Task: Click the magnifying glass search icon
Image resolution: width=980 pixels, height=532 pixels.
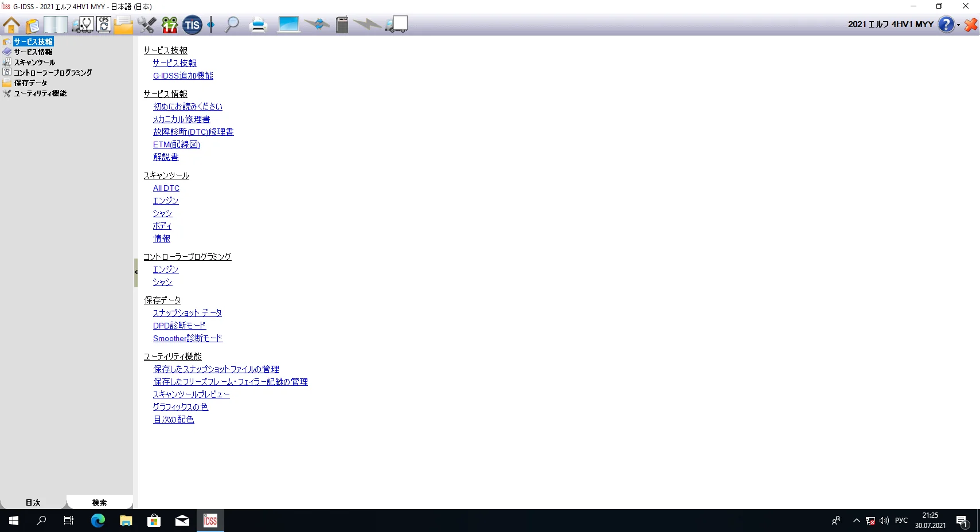Action: 232,25
